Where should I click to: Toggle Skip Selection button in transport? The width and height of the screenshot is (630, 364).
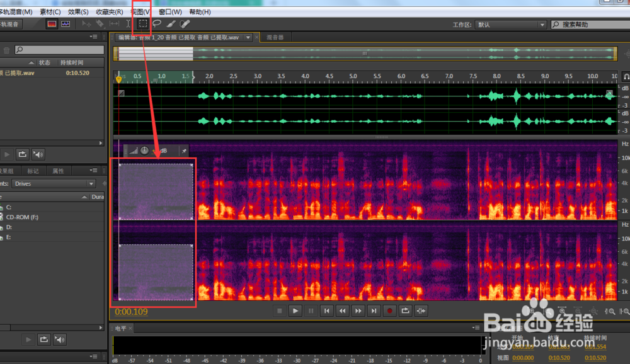[421, 310]
